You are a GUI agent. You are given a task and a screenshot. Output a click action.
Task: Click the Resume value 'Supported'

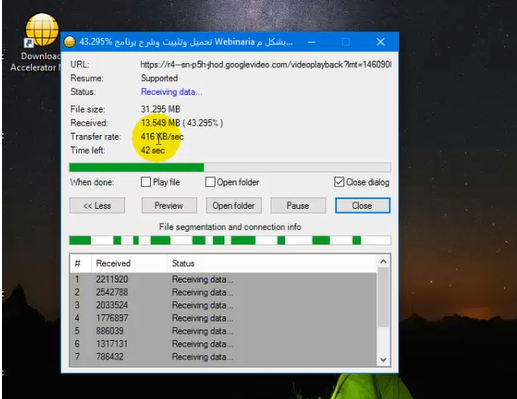click(159, 78)
